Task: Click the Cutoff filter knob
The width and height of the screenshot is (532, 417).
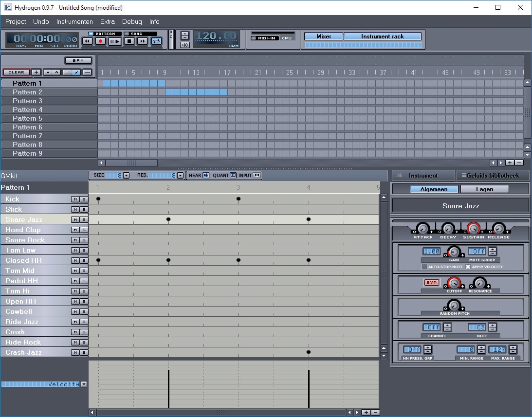Action: tap(454, 282)
